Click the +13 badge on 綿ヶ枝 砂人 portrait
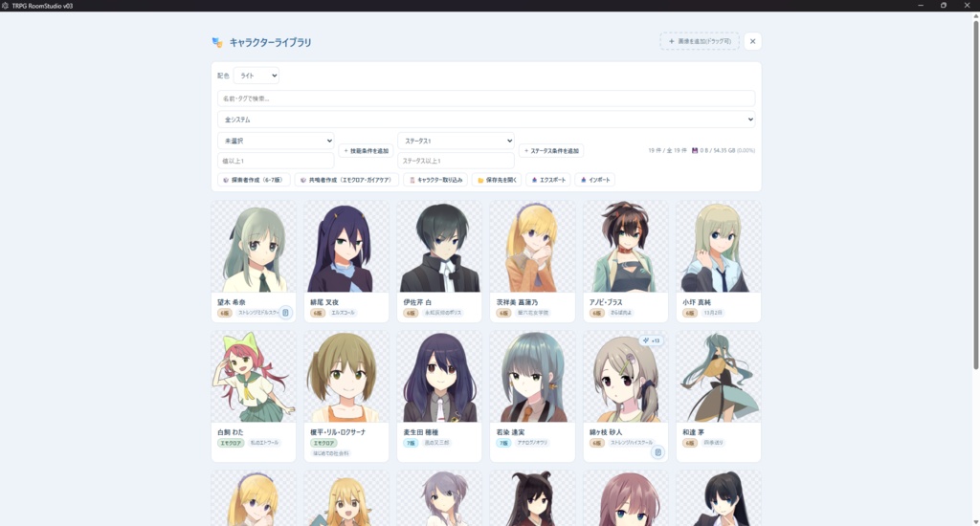Screen dimensions: 980x526 pos(651,340)
